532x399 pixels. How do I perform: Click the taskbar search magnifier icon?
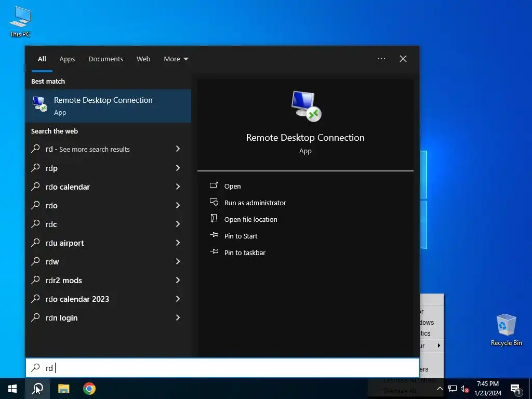point(37,389)
